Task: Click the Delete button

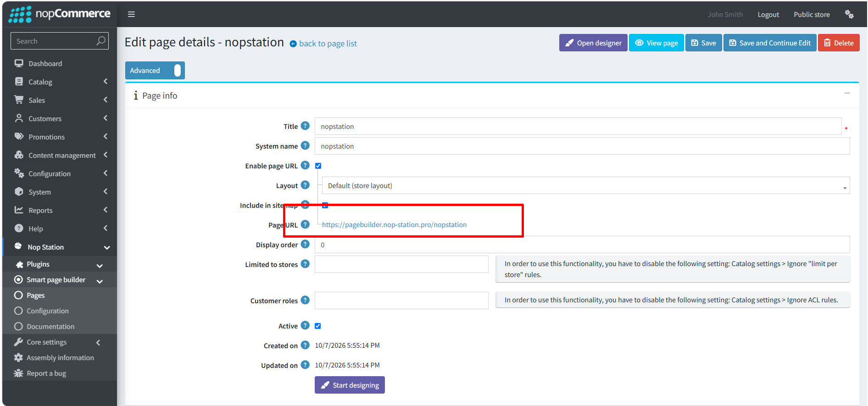Action: (839, 43)
